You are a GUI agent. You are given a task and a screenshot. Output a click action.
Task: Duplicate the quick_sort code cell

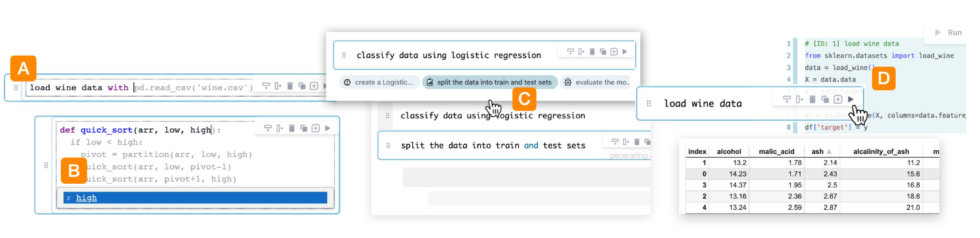click(x=304, y=129)
